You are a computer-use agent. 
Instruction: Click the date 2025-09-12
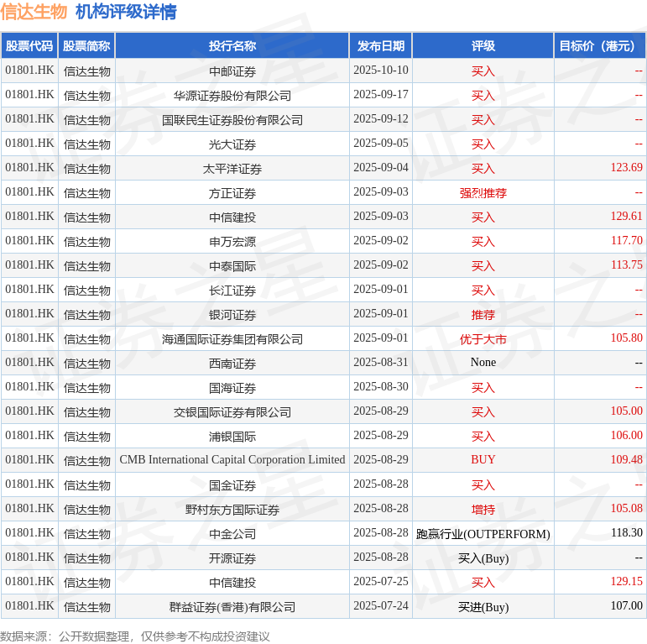coord(381,119)
